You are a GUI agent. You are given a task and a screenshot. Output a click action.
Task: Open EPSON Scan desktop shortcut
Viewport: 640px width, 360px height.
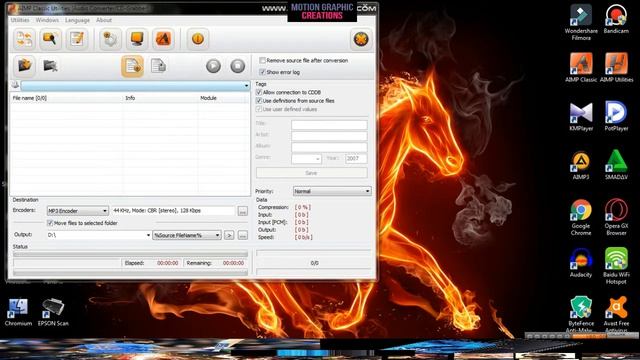click(53, 312)
